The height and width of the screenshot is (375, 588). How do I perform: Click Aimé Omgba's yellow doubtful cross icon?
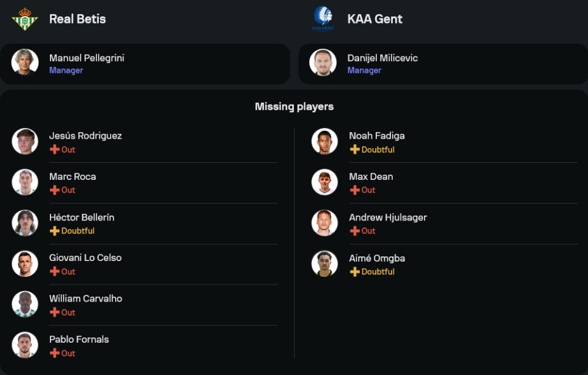(355, 272)
